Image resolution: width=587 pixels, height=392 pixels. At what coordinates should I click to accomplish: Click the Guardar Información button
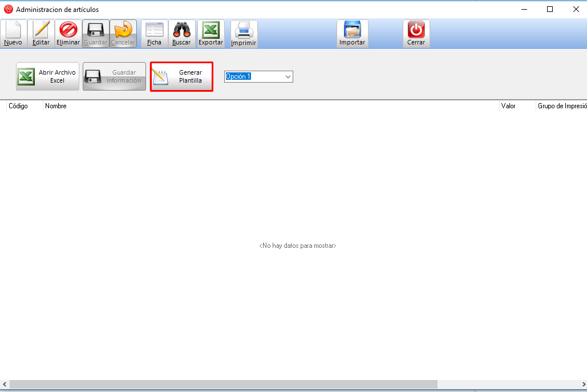(x=115, y=76)
